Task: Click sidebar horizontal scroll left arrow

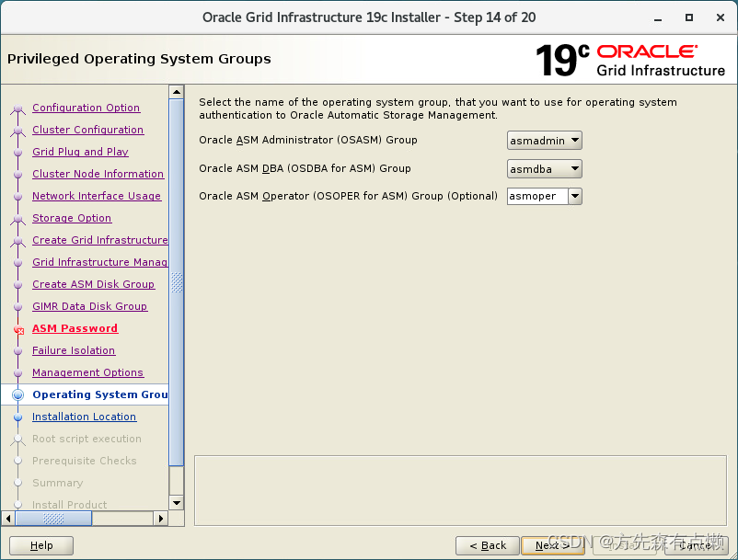Action: pyautogui.click(x=8, y=519)
